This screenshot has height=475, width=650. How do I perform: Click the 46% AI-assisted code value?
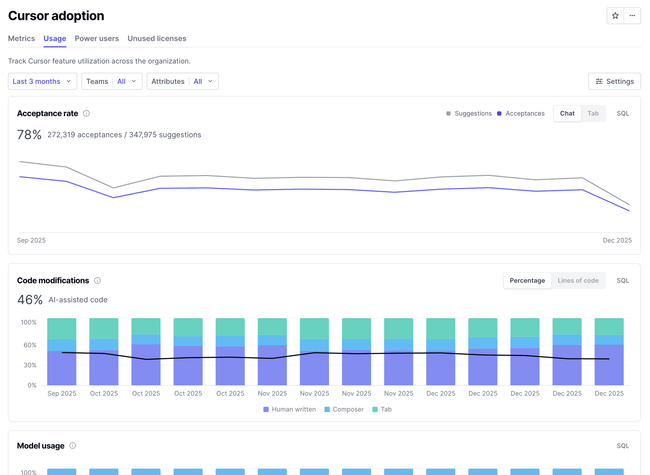(x=30, y=300)
